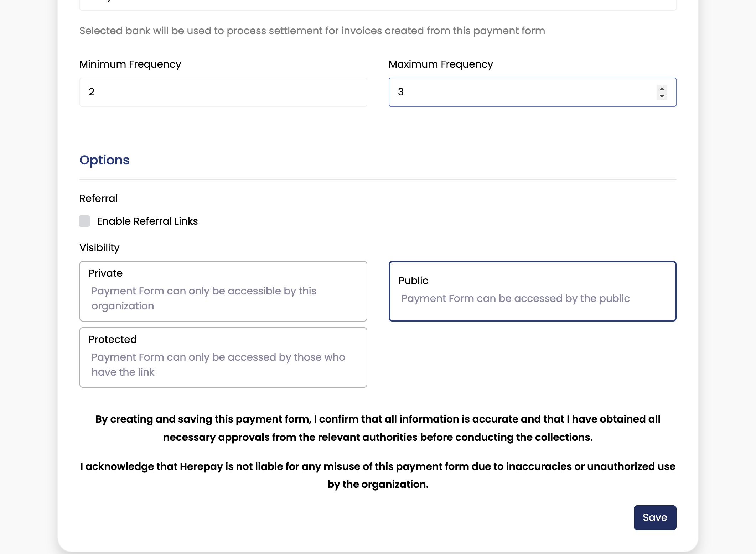The width and height of the screenshot is (756, 554).
Task: Decrease Maximum Frequency with down arrow
Action: point(662,96)
